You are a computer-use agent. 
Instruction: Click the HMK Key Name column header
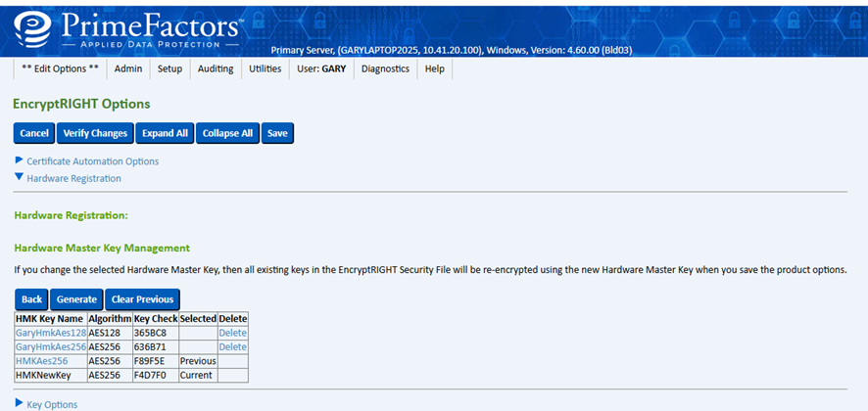click(51, 319)
